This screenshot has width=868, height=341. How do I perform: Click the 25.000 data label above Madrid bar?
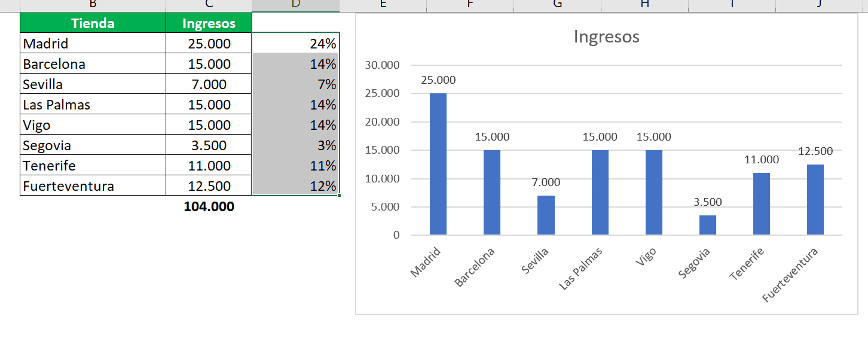click(x=438, y=80)
